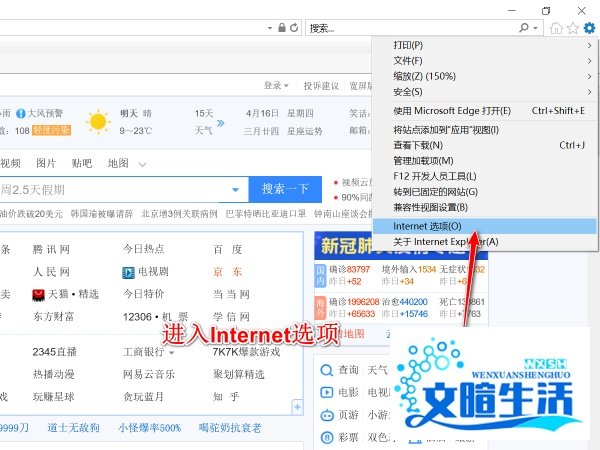Select 关于 Internet Explorer(A)
This screenshot has width=600, height=450.
pyautogui.click(x=484, y=242)
